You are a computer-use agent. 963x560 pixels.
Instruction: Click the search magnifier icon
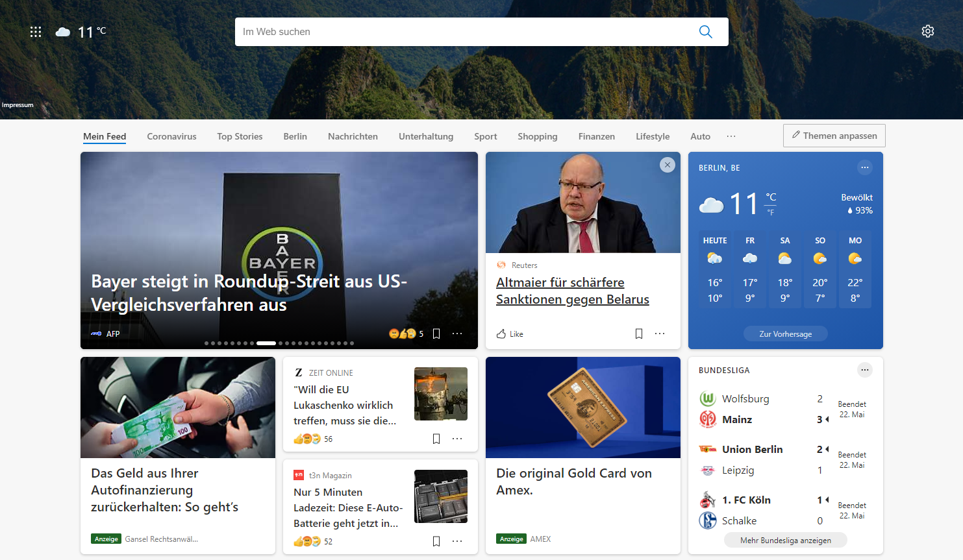[706, 32]
